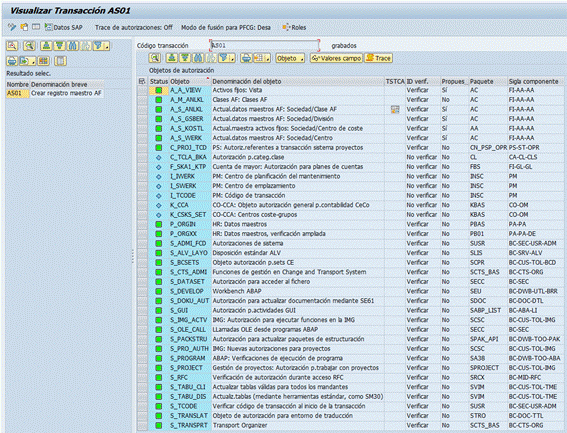Click into Código transacción input field
The height and width of the screenshot is (433, 567).
tap(265, 46)
